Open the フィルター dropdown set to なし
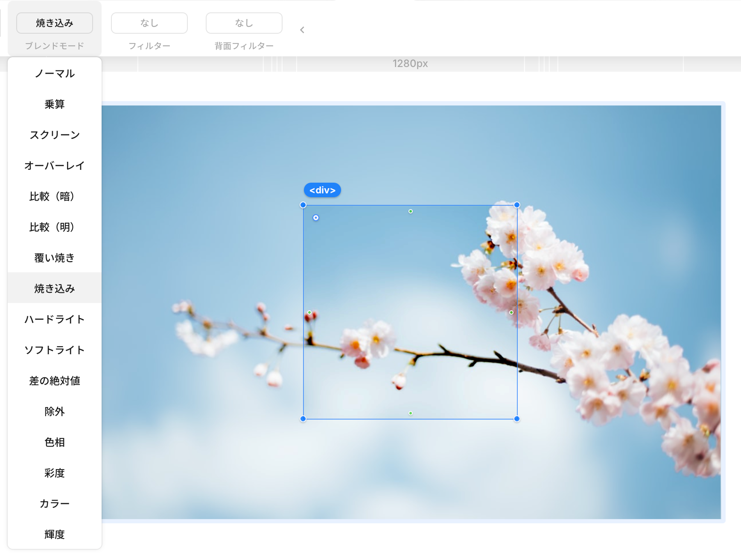741x560 pixels. click(149, 23)
